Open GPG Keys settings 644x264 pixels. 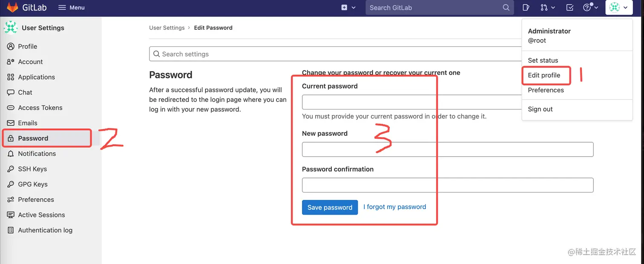[x=33, y=184]
